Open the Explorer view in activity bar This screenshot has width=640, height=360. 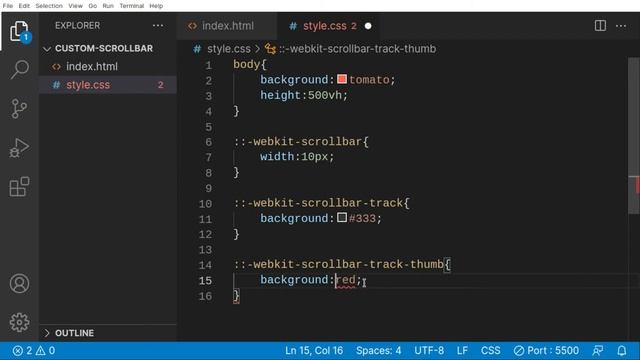19,31
